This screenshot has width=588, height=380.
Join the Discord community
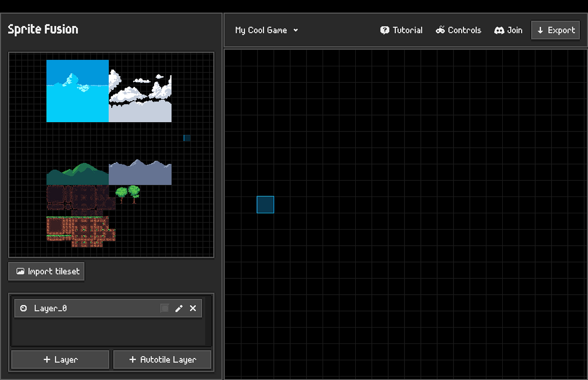508,30
